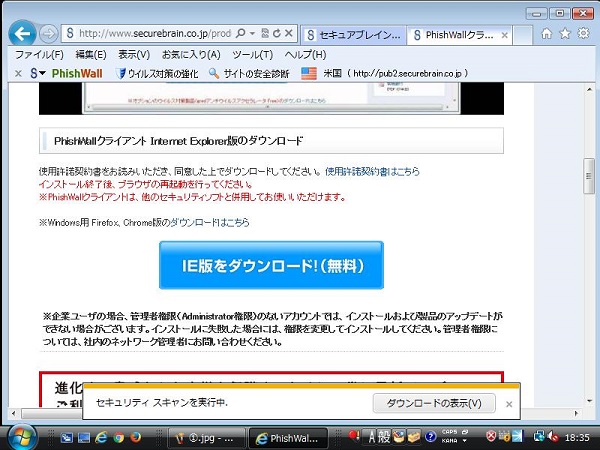This screenshot has height=450, width=600.
Task: Open the IME pad icon in the language bar
Action: click(398, 436)
